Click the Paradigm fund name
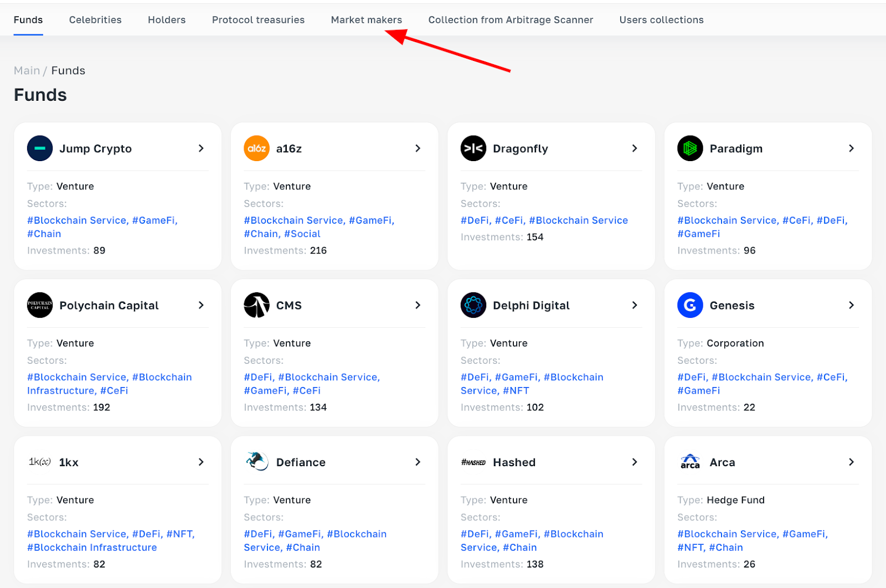Image resolution: width=886 pixels, height=588 pixels. [736, 149]
